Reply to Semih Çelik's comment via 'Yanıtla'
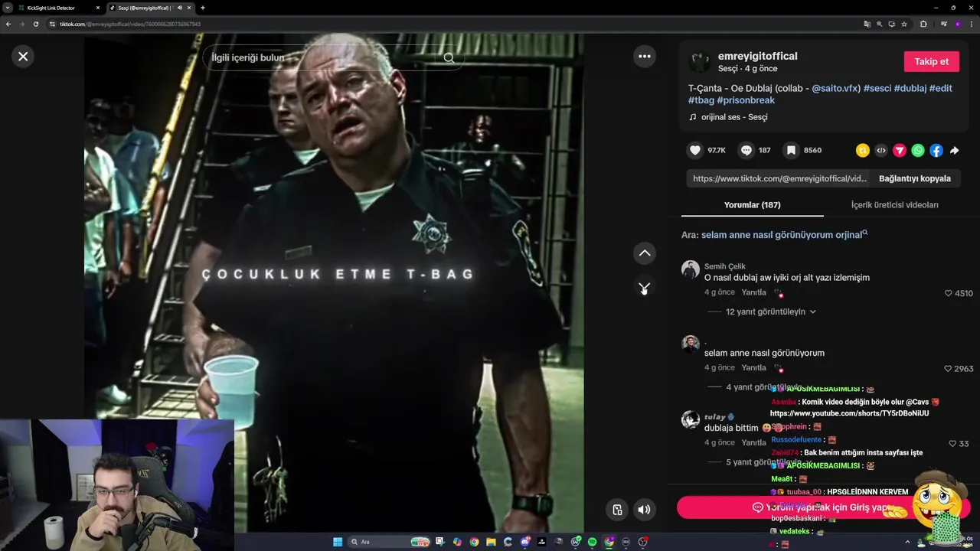 coord(753,292)
